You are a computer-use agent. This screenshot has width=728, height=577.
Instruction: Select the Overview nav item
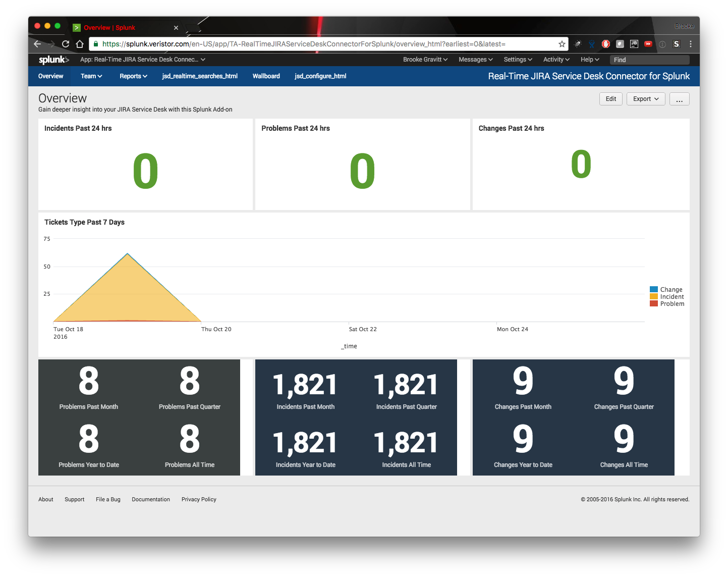click(51, 76)
